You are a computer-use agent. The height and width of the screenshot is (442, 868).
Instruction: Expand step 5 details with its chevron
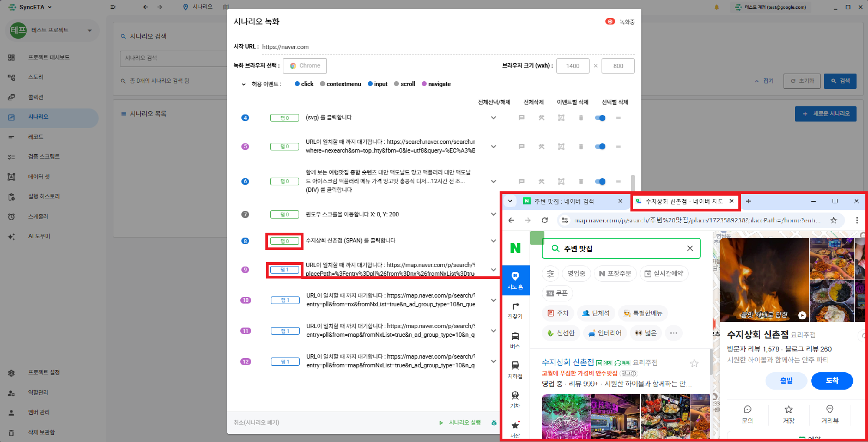tap(494, 147)
